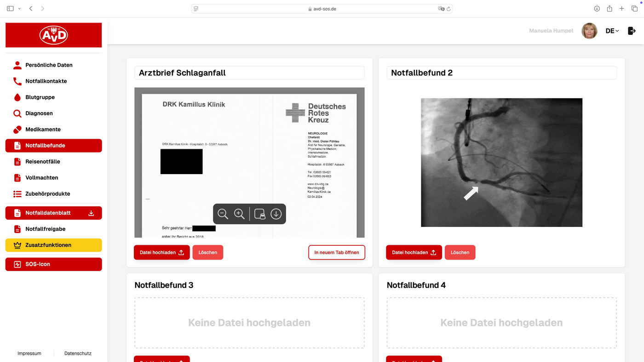
Task: Click the Notfallbefund 3 empty upload area
Action: 249,323
